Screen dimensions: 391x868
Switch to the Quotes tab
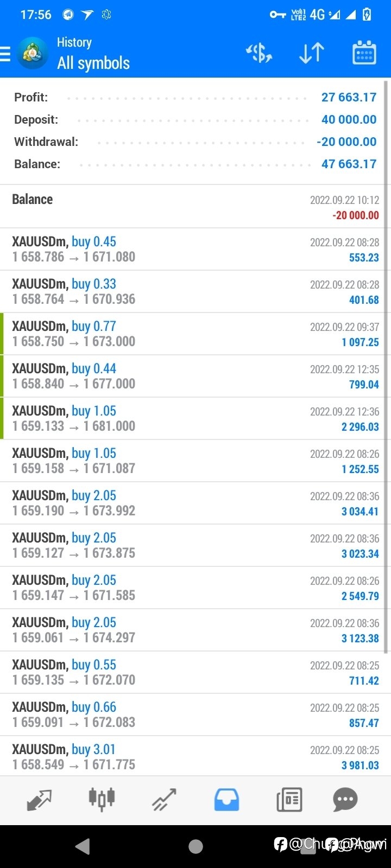pos(39,800)
